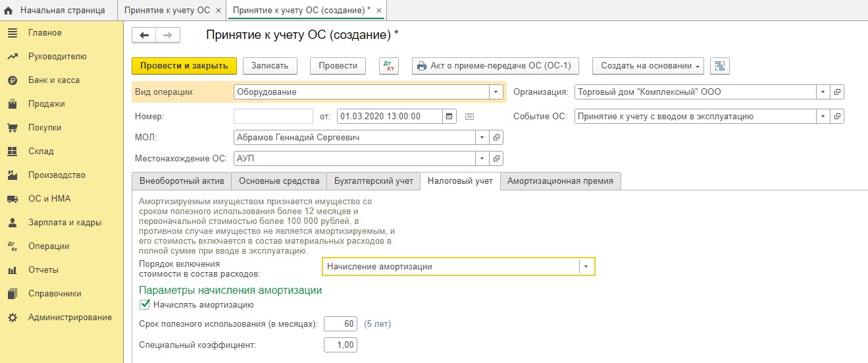This screenshot has width=868, height=363.
Task: Switch to Внеоборотный актив tab
Action: 182,181
